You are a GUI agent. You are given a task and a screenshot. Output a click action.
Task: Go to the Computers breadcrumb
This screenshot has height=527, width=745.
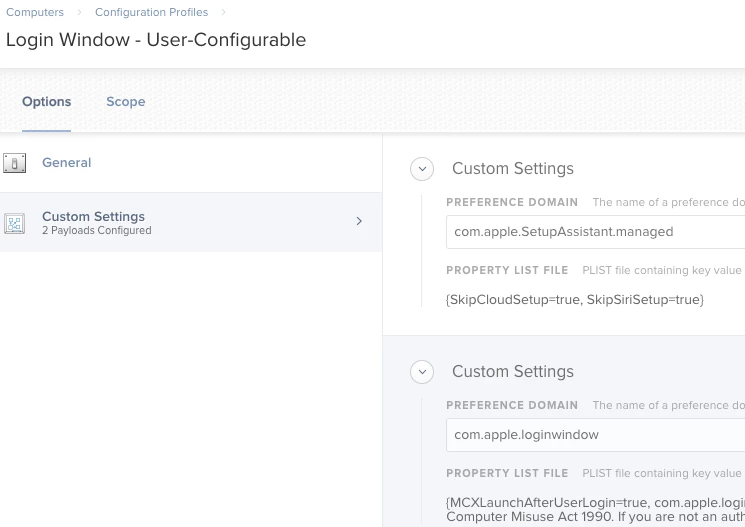[35, 12]
